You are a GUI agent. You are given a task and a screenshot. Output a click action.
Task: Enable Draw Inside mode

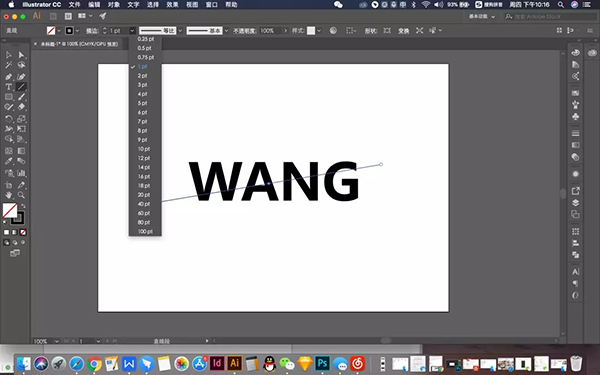point(23,242)
